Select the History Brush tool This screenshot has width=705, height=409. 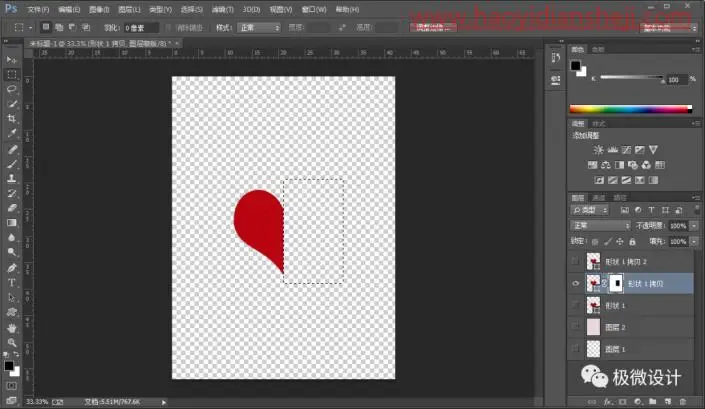(x=12, y=193)
